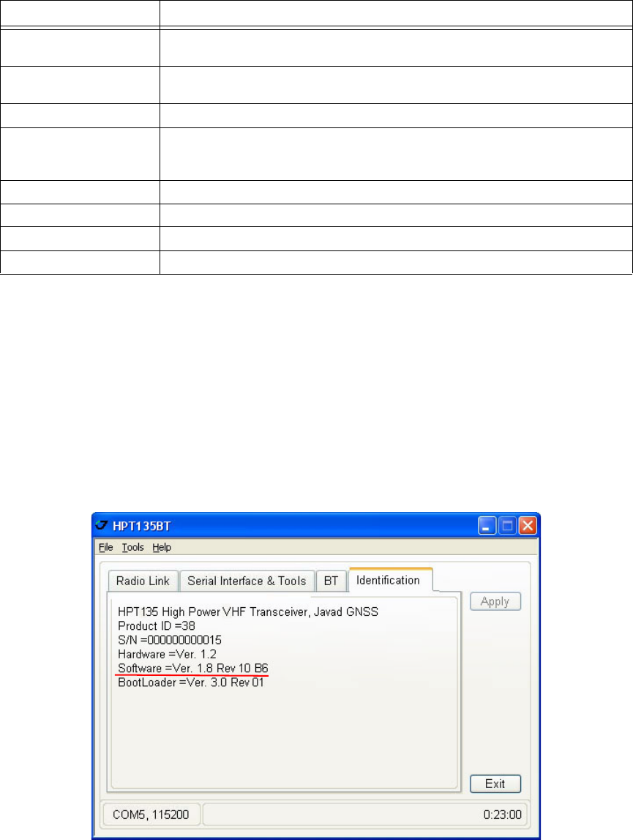Click the 'Software =Ver. 1.8 Rev 10 B6' line
Screen dimensions: 633x840
pos(192,668)
